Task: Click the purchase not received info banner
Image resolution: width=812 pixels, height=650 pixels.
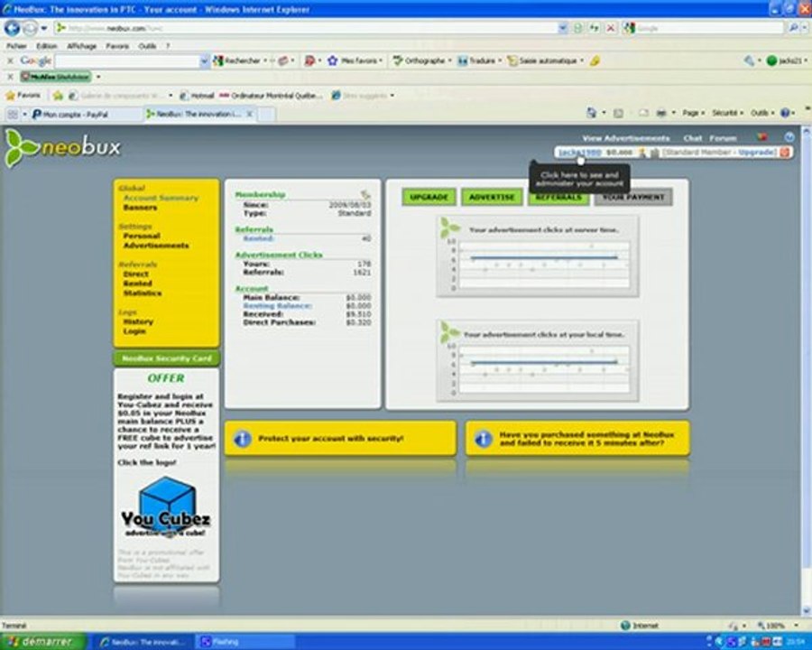Action: (577, 439)
